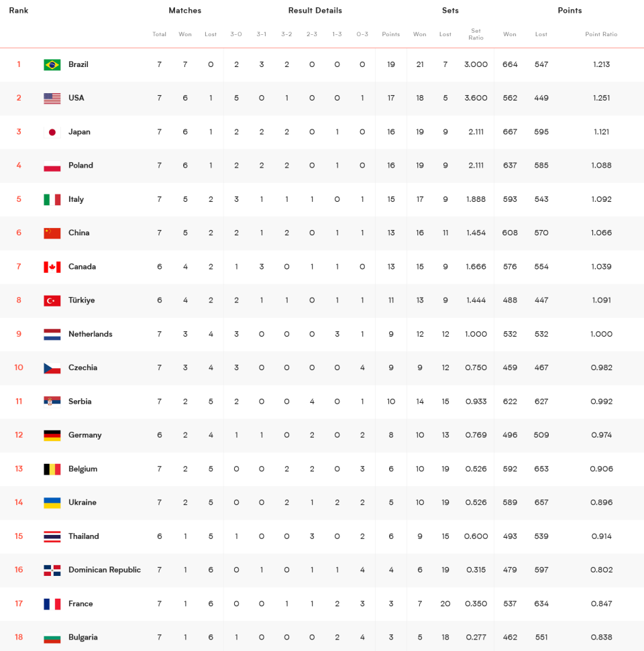Select the Japan flag icon
Screen dimensions: 644x651
tap(52, 132)
